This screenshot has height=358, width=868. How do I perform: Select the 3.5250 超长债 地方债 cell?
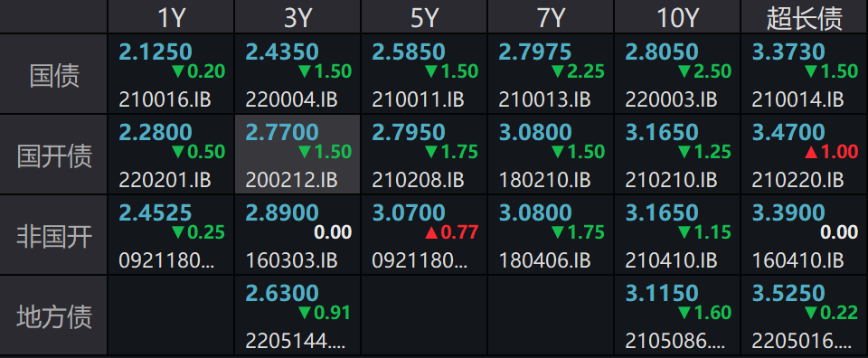click(x=805, y=316)
